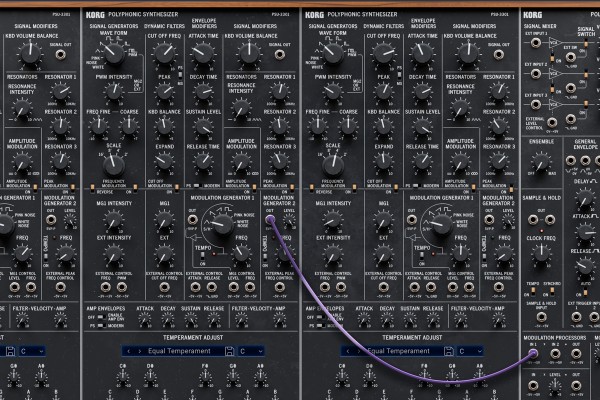Open Equal Temperament preset list in left KORG module

(x=171, y=351)
